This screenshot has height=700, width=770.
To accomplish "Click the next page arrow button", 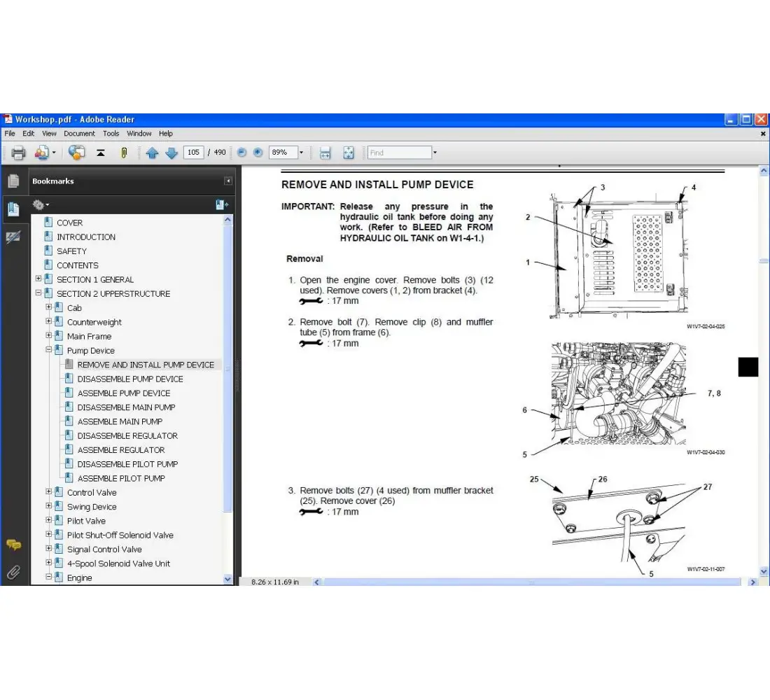I will click(x=171, y=153).
